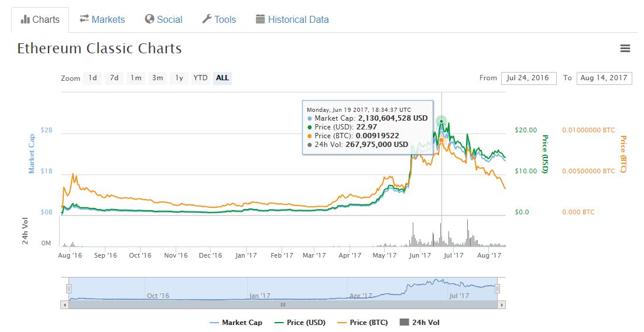Click the navigator left range handle
The width and height of the screenshot is (644, 332).
pyautogui.click(x=69, y=289)
